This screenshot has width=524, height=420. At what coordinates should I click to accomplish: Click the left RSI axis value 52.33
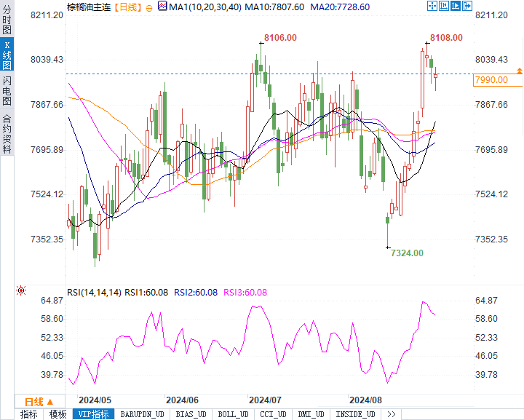[52, 338]
